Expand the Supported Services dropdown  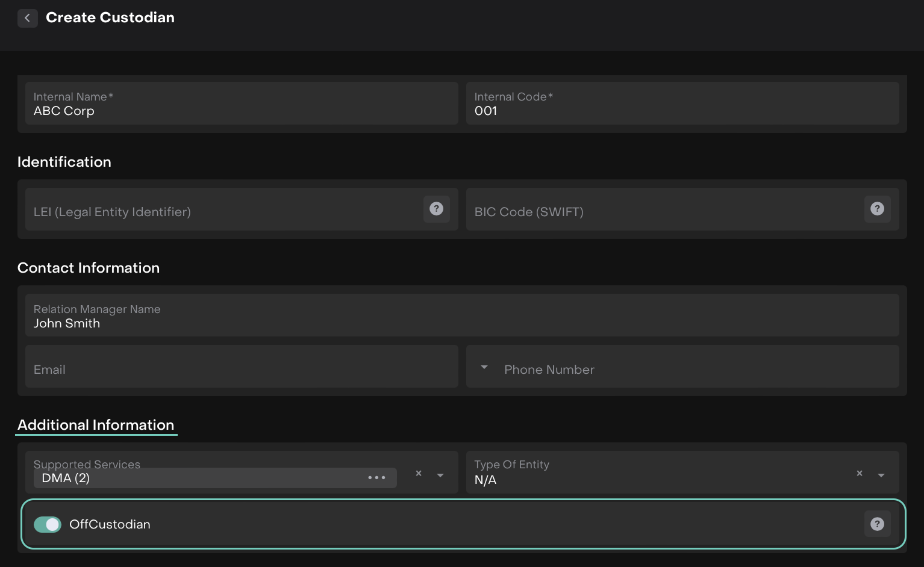click(x=440, y=475)
